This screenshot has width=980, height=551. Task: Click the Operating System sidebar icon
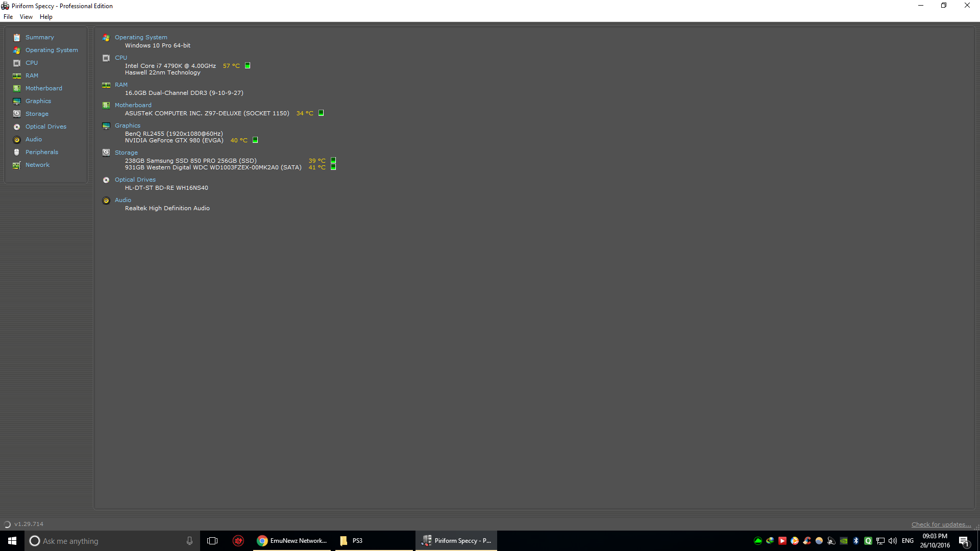17,51
